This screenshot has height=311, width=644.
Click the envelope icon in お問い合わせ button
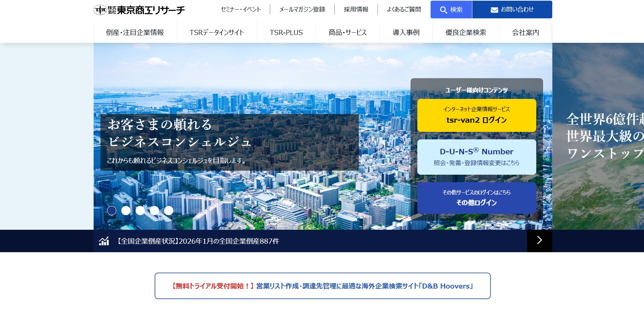(x=494, y=10)
